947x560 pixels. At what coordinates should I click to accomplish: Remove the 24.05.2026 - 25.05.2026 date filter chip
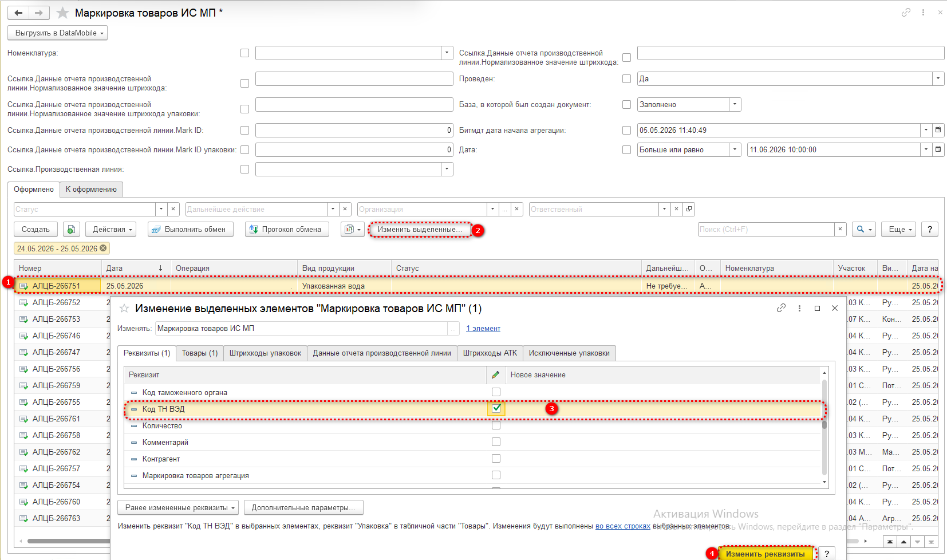[x=103, y=248]
